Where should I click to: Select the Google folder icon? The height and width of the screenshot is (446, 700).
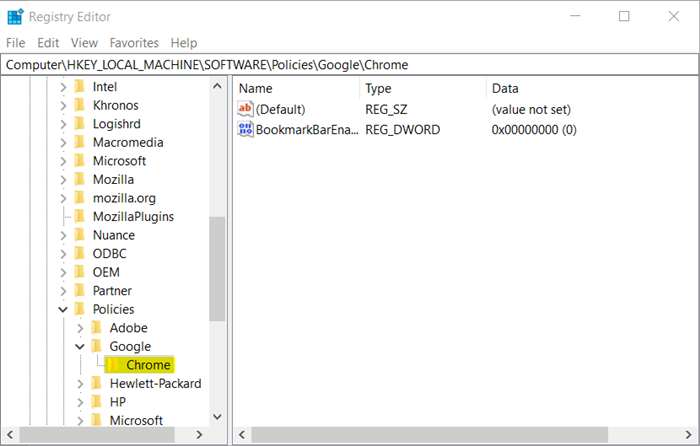(x=97, y=346)
